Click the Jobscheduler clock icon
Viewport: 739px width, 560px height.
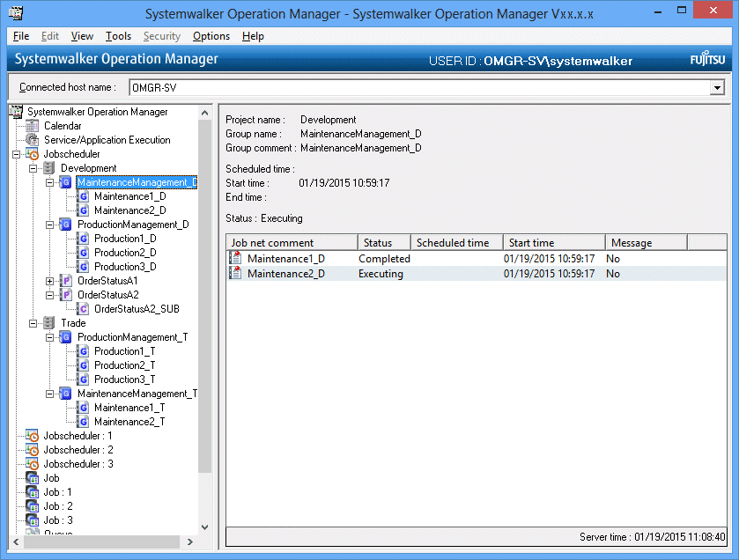coord(33,154)
